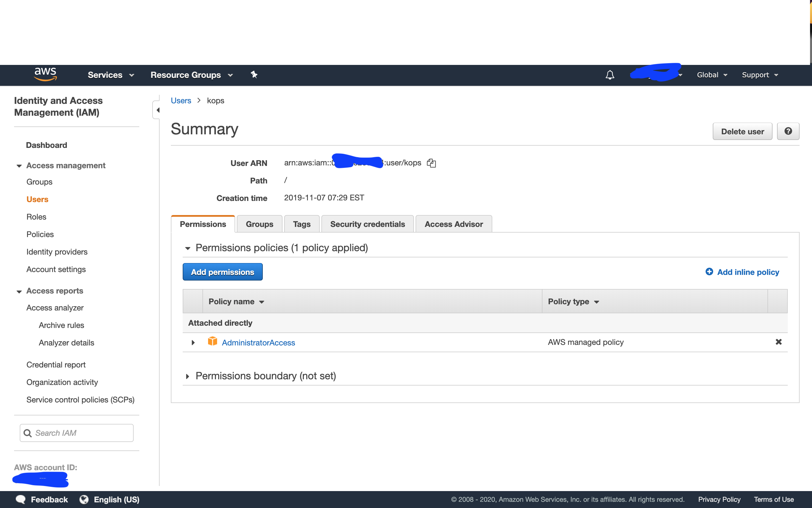The image size is (812, 508).
Task: Click the Delete user button
Action: [x=742, y=131]
